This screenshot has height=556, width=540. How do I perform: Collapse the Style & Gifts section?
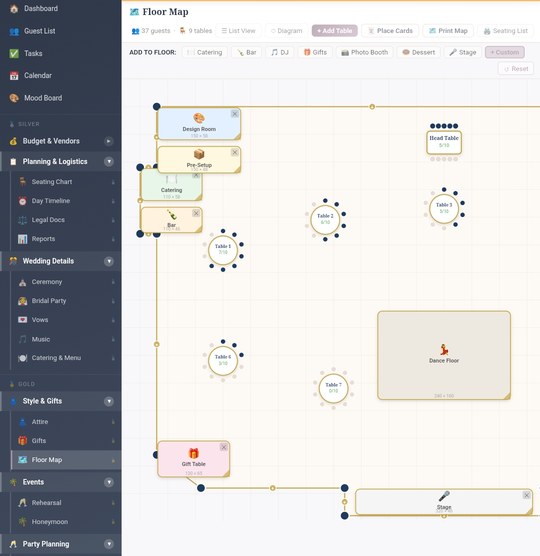coord(109,401)
